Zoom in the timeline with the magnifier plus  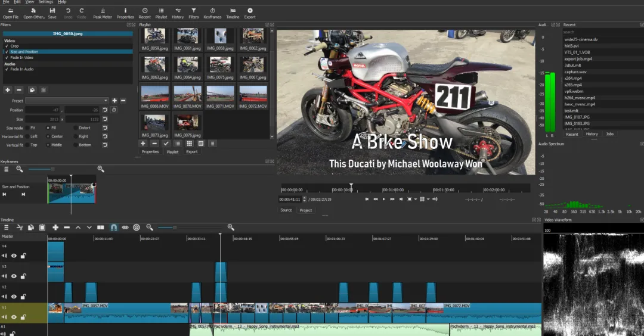[x=231, y=228]
